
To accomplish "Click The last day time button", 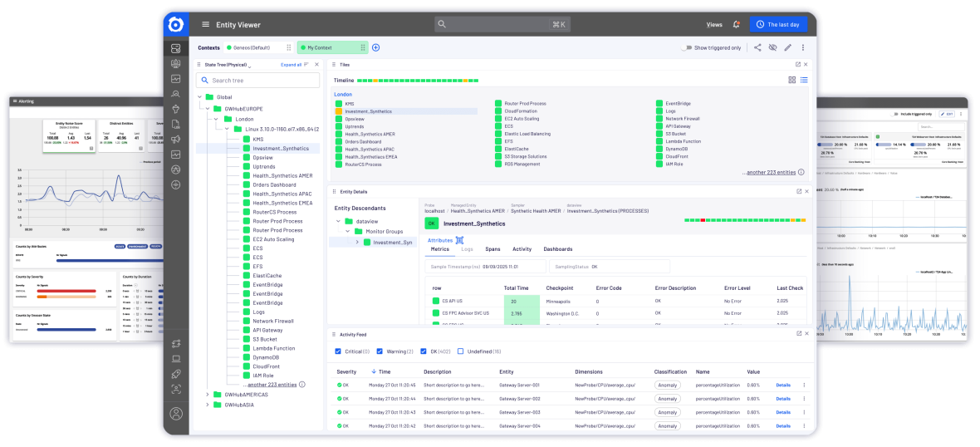I will pos(778,24).
